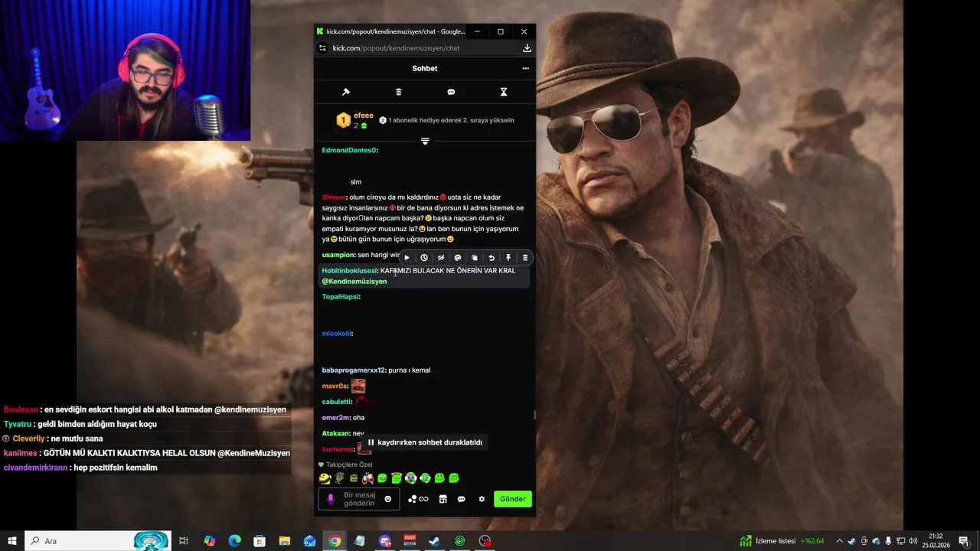This screenshot has height=551, width=980.
Task: Select the gavel moderation icon
Action: [x=345, y=92]
